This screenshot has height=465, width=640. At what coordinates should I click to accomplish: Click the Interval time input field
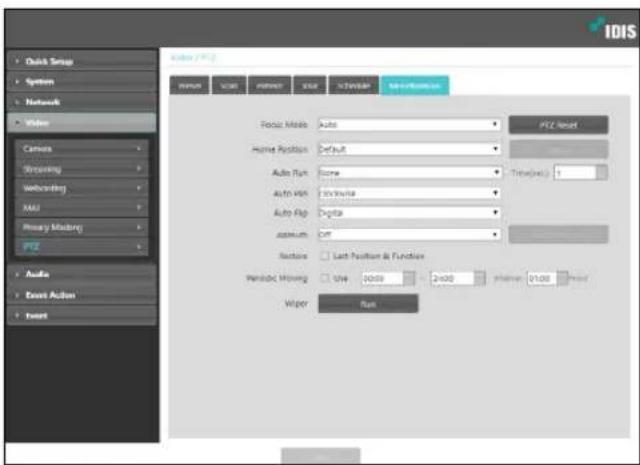click(x=542, y=278)
